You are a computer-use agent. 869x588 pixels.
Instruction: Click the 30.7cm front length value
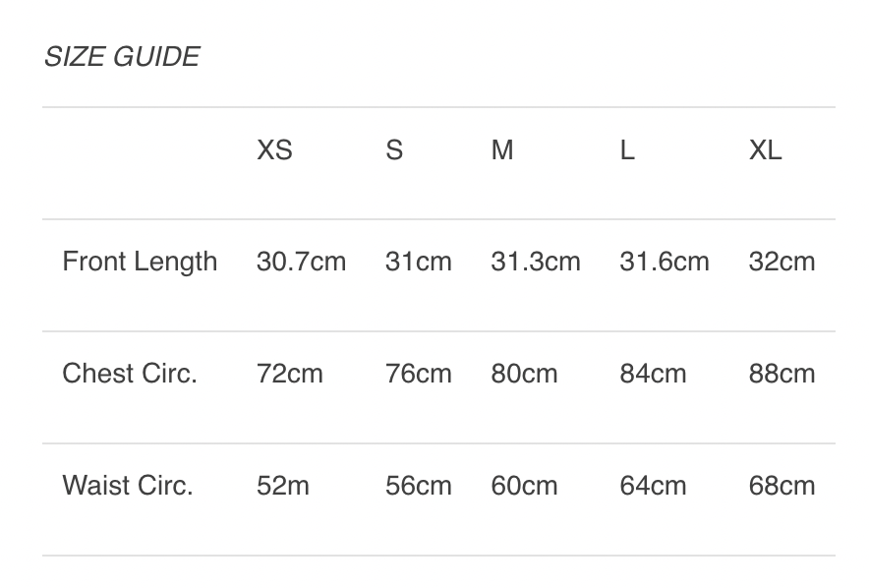point(301,262)
